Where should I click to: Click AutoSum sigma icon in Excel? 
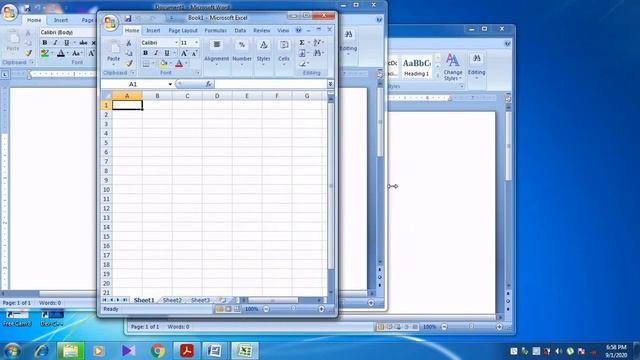click(x=302, y=42)
